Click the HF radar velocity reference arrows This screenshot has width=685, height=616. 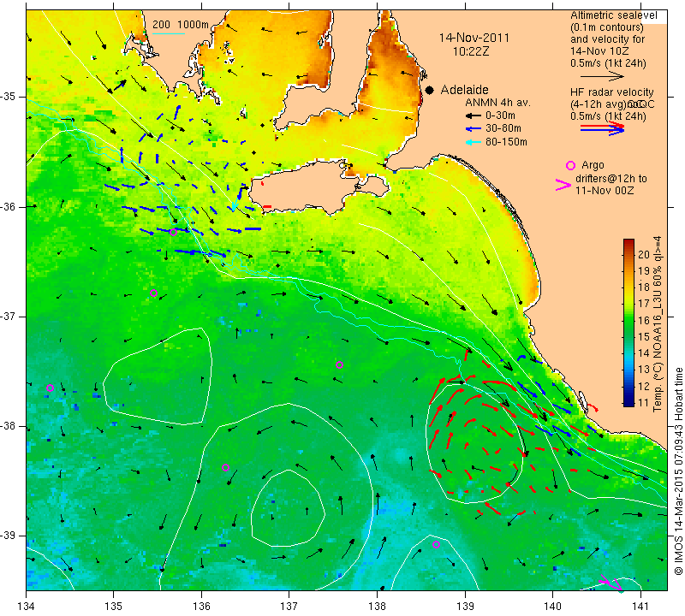[x=602, y=128]
